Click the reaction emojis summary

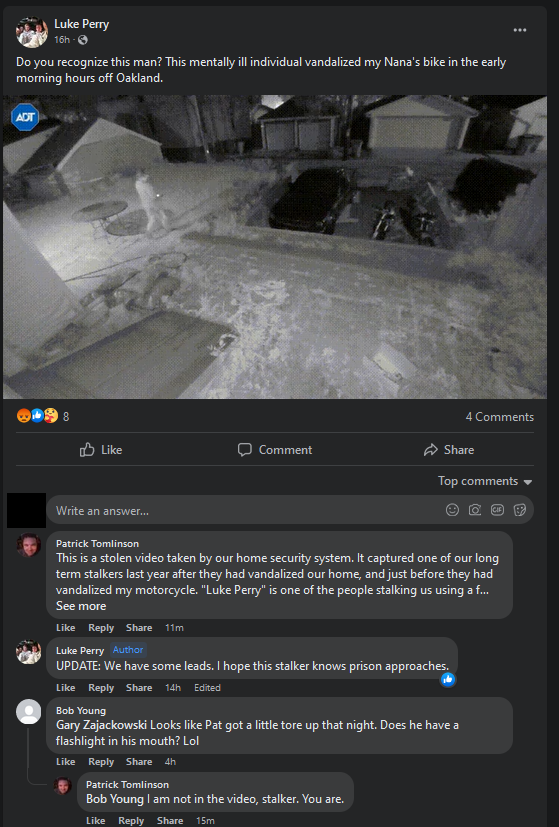tap(43, 416)
